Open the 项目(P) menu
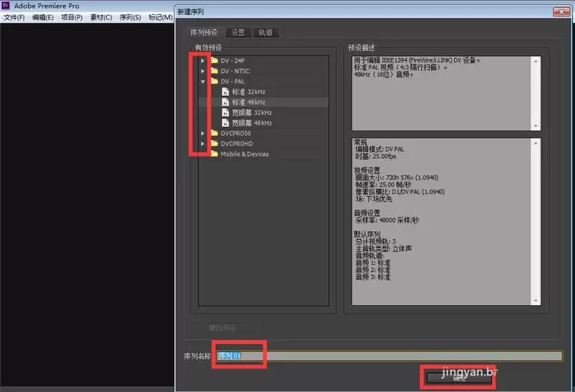575x392 pixels. click(72, 17)
